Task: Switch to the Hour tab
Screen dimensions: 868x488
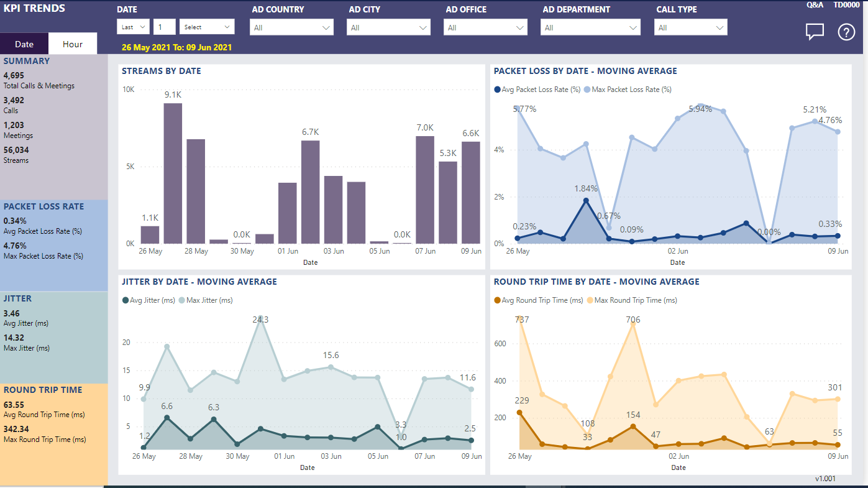Action: [x=73, y=44]
